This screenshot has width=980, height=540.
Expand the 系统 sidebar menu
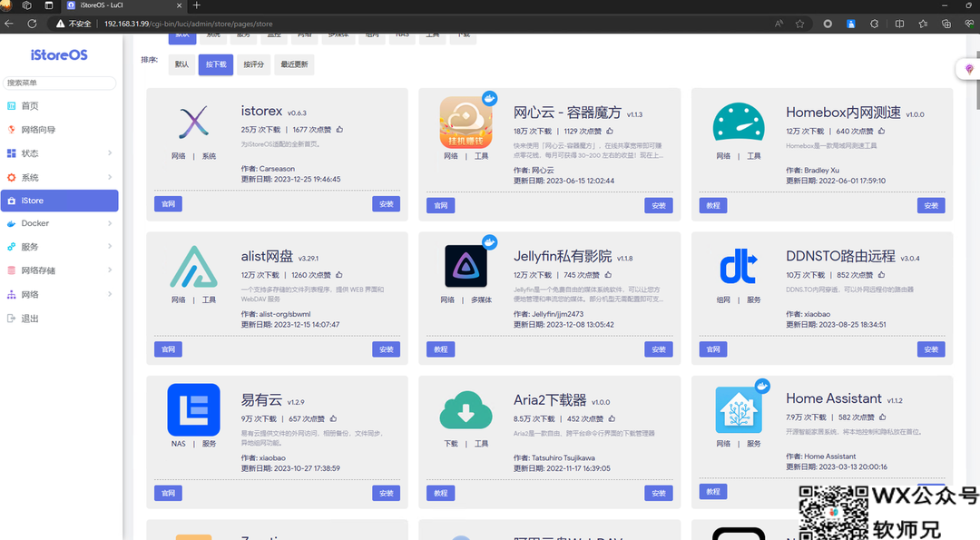coord(59,178)
